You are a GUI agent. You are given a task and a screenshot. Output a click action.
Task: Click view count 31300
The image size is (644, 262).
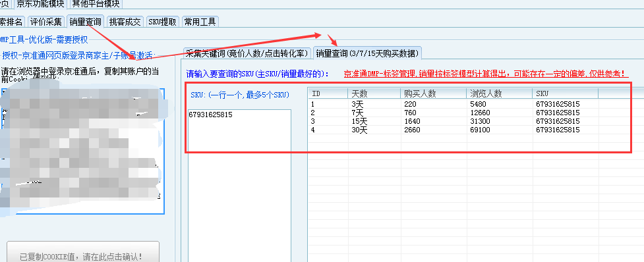click(480, 121)
